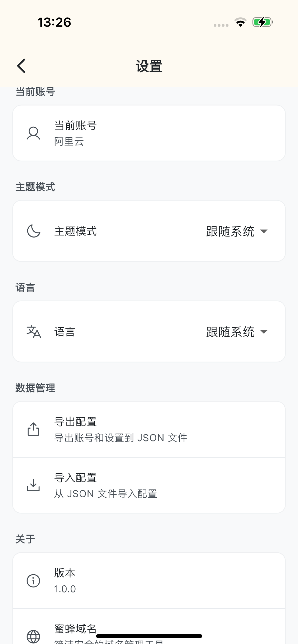The width and height of the screenshot is (298, 644).
Task: Tap the back arrow icon
Action: pos(22,66)
